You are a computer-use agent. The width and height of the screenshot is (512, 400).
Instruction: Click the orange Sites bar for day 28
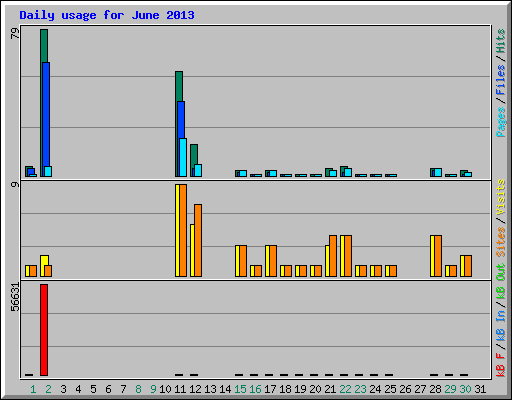click(438, 256)
